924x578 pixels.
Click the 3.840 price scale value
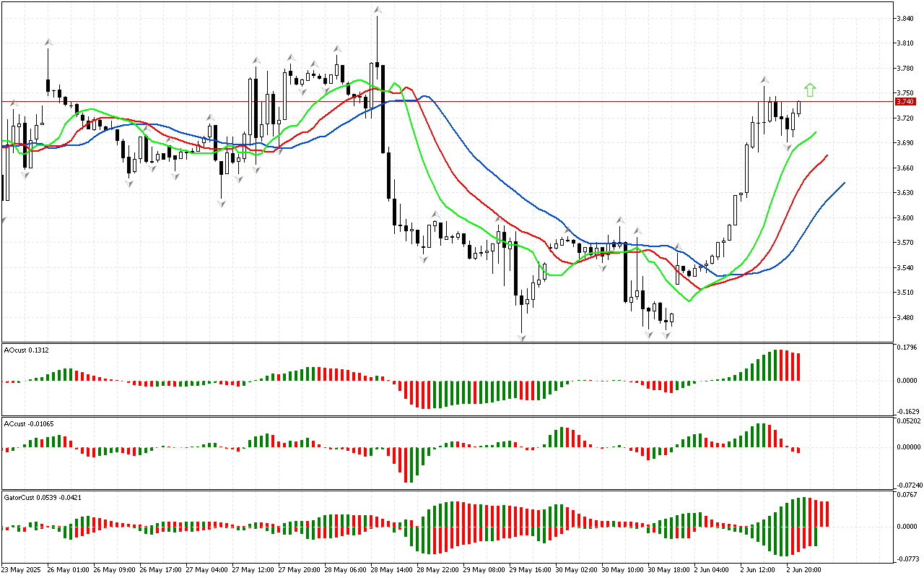tap(906, 19)
